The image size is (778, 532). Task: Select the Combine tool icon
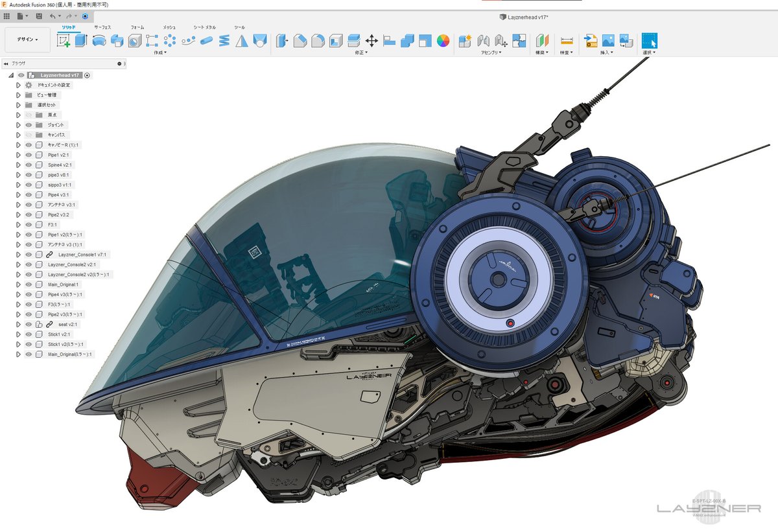(407, 41)
